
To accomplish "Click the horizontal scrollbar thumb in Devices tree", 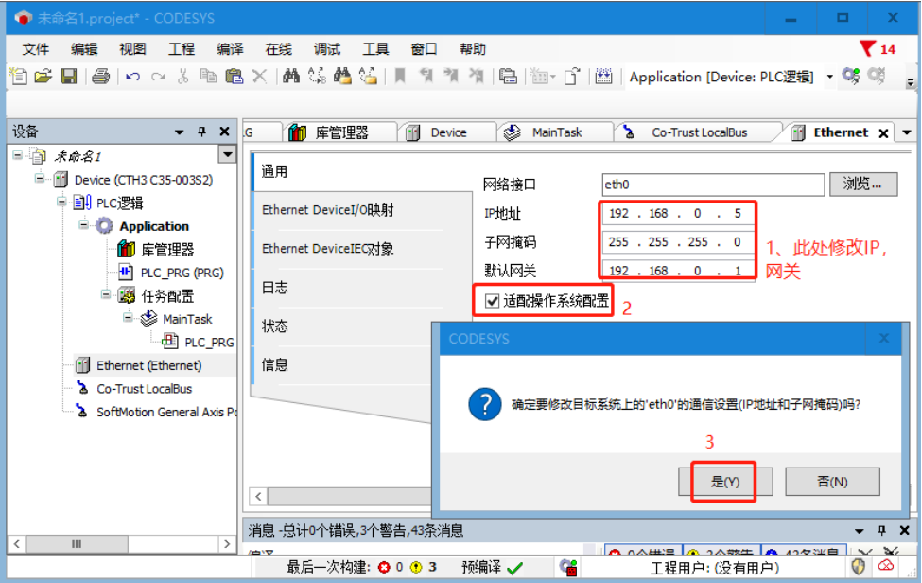I will click(76, 544).
